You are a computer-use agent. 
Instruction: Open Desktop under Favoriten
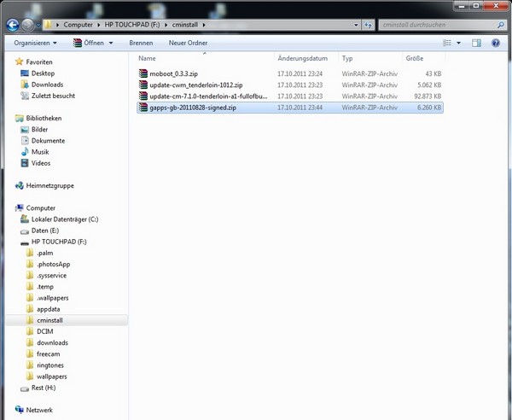(x=43, y=73)
